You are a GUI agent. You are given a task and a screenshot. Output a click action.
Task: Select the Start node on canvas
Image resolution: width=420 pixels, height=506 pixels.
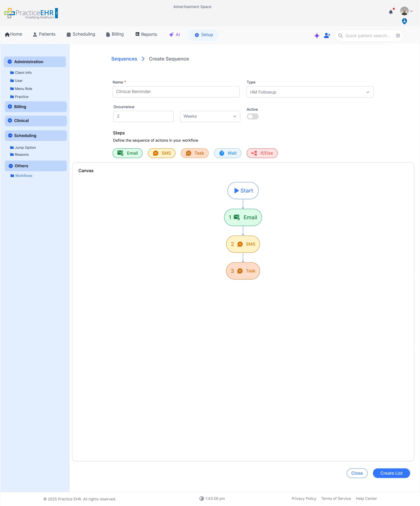(x=243, y=191)
